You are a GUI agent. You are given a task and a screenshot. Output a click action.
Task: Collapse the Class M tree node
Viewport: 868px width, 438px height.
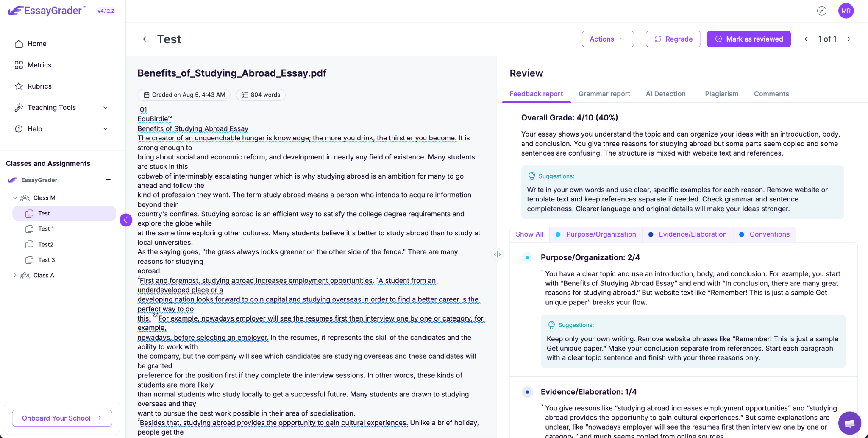15,198
